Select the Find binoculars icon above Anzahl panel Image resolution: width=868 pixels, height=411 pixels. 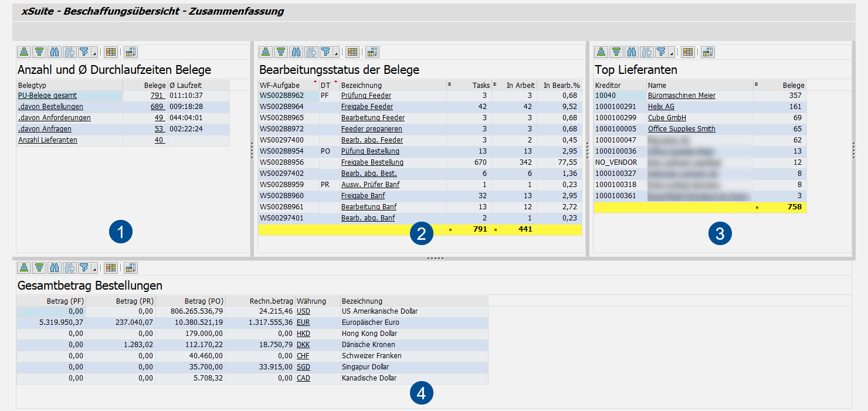click(54, 52)
